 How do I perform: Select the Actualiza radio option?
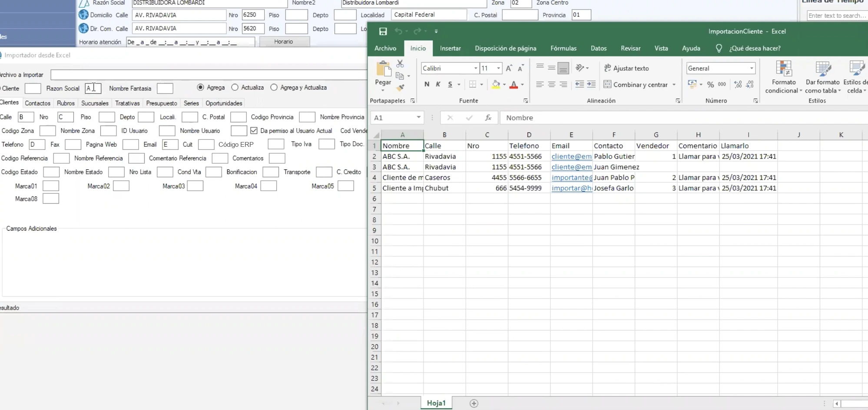(x=235, y=87)
